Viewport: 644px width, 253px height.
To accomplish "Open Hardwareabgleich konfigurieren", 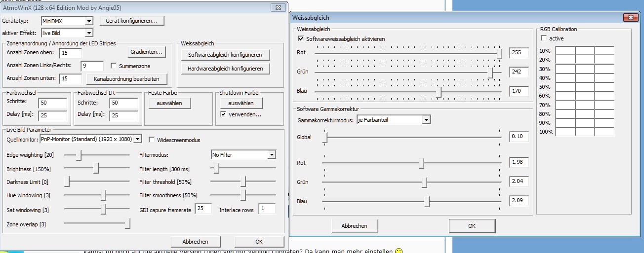I will pyautogui.click(x=225, y=69).
